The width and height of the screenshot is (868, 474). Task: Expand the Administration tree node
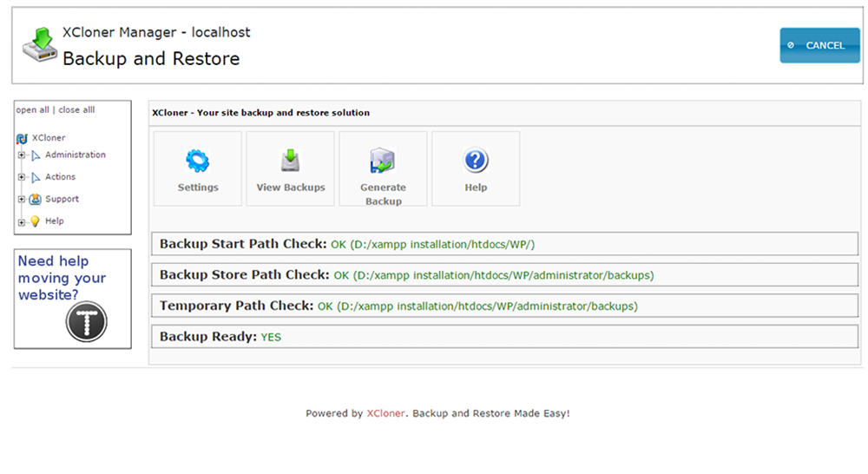[x=21, y=155]
